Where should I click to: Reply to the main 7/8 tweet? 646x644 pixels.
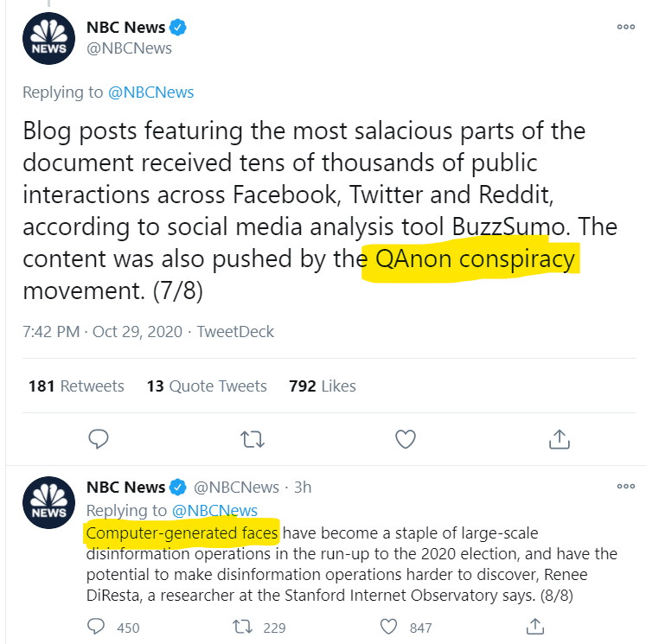coord(99,439)
